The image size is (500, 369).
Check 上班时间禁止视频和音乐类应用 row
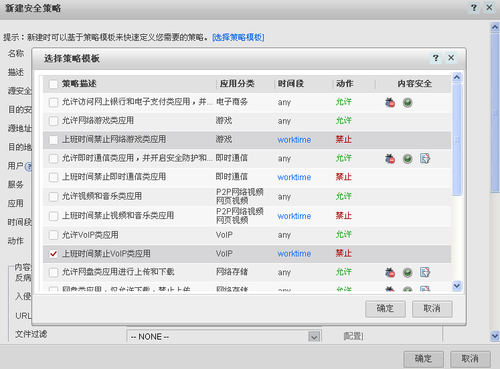click(x=53, y=216)
